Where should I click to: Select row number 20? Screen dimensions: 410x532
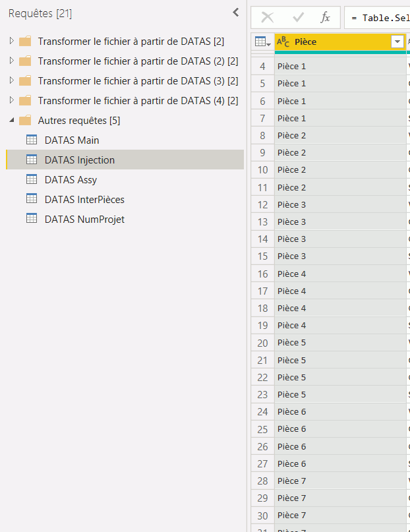[x=262, y=343]
